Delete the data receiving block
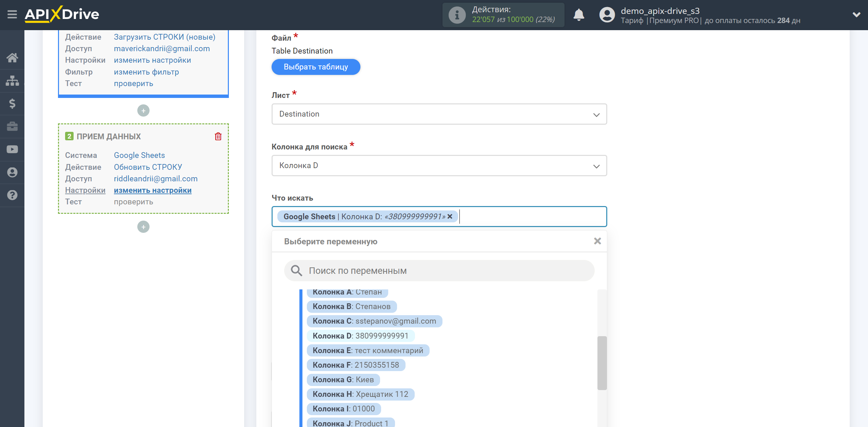 pos(218,136)
